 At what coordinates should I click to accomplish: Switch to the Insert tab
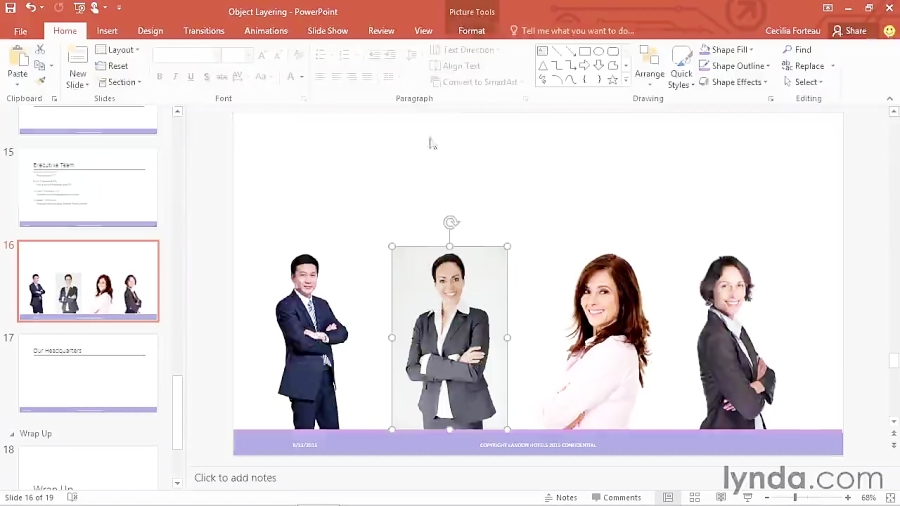click(x=107, y=31)
